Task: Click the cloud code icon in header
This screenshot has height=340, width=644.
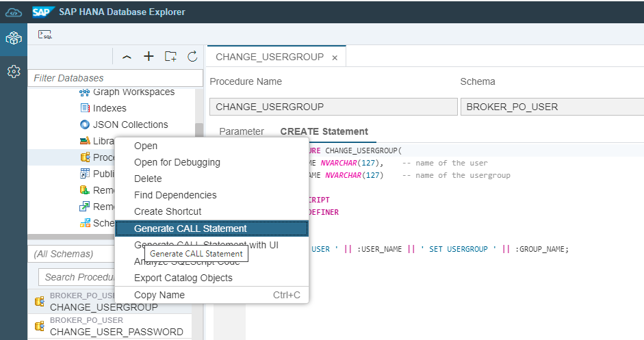Action: (14, 12)
